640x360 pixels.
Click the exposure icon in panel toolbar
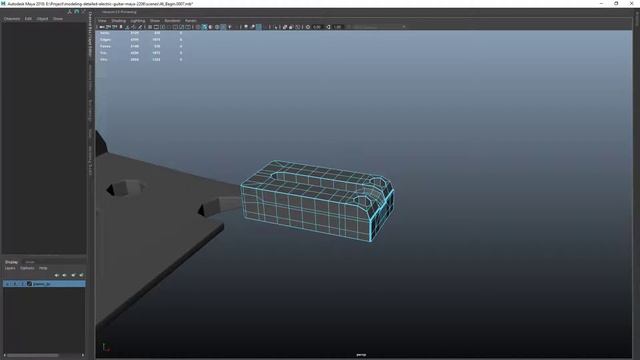(x=308, y=27)
